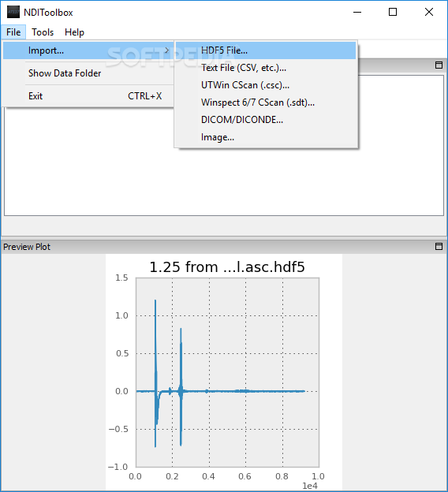The image size is (448, 492).
Task: Choose Exit from File menu
Action: (x=88, y=96)
